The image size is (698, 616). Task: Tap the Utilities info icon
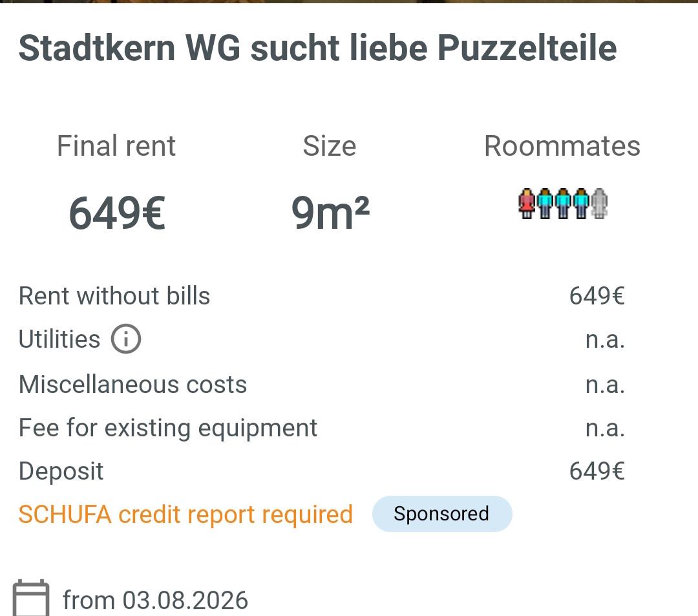[126, 339]
